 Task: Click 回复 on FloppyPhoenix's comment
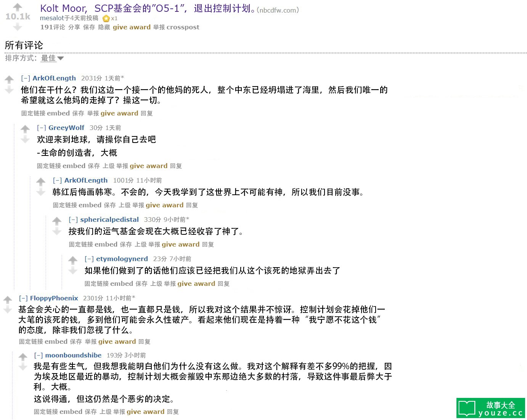click(x=145, y=341)
